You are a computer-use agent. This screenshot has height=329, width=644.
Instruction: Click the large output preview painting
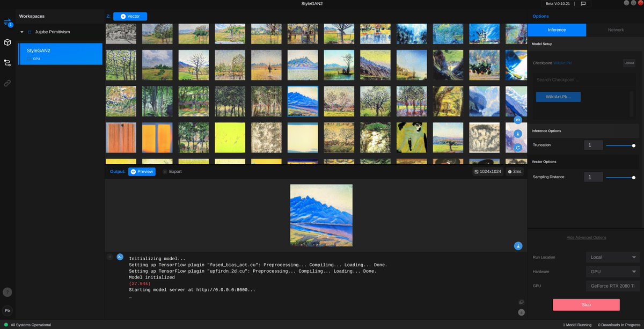tap(321, 215)
